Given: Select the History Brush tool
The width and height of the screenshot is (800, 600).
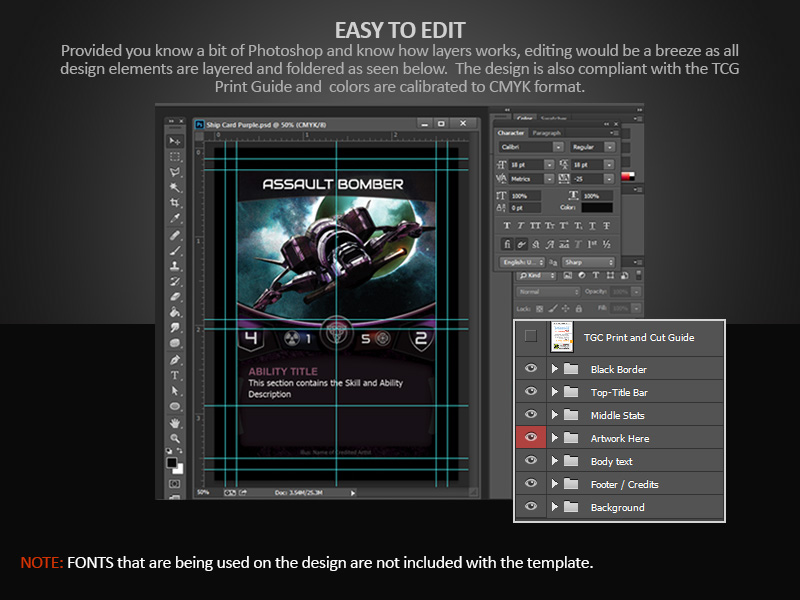Looking at the screenshot, I should (175, 281).
